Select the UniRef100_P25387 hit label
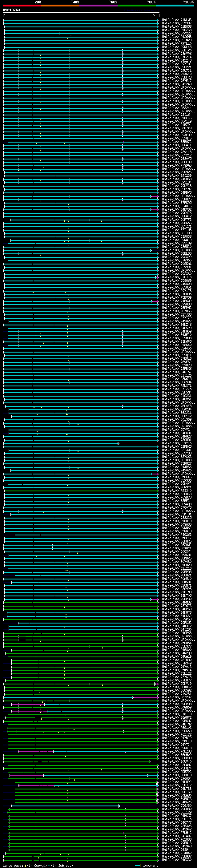 [x=177, y=23]
